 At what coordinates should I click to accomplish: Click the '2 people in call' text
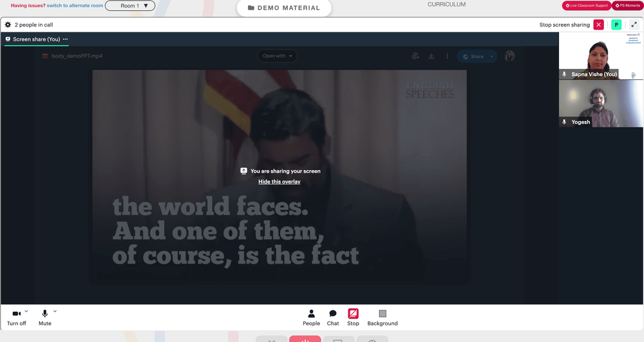33,24
